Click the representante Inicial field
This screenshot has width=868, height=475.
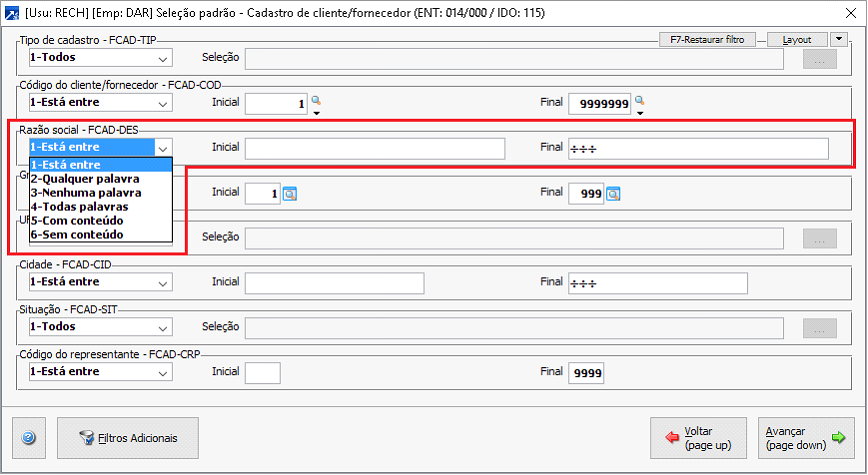[263, 373]
